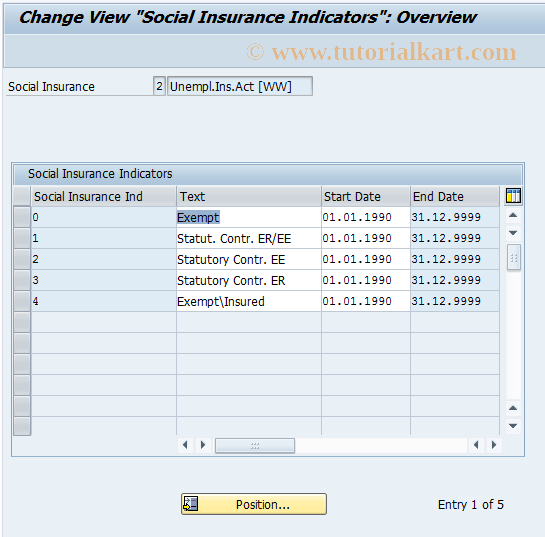Select row selector for indicator 0
The width and height of the screenshot is (545, 537).
click(22, 217)
